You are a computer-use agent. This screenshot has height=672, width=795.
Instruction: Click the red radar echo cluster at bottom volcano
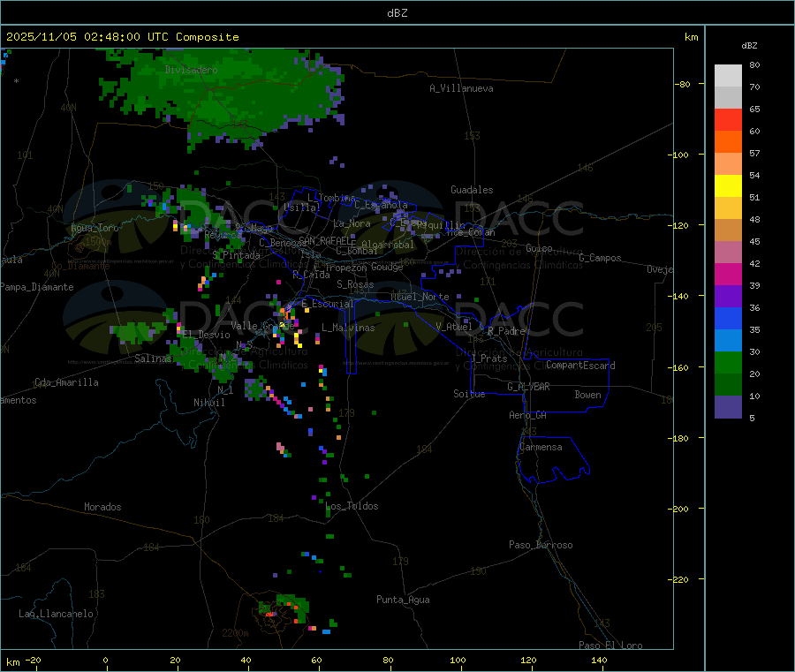pos(270,614)
